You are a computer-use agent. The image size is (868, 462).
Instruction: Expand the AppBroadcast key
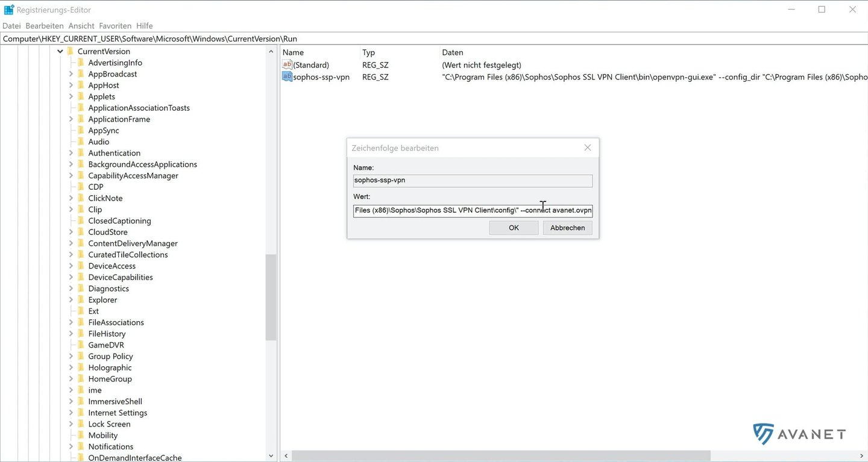pyautogui.click(x=71, y=74)
